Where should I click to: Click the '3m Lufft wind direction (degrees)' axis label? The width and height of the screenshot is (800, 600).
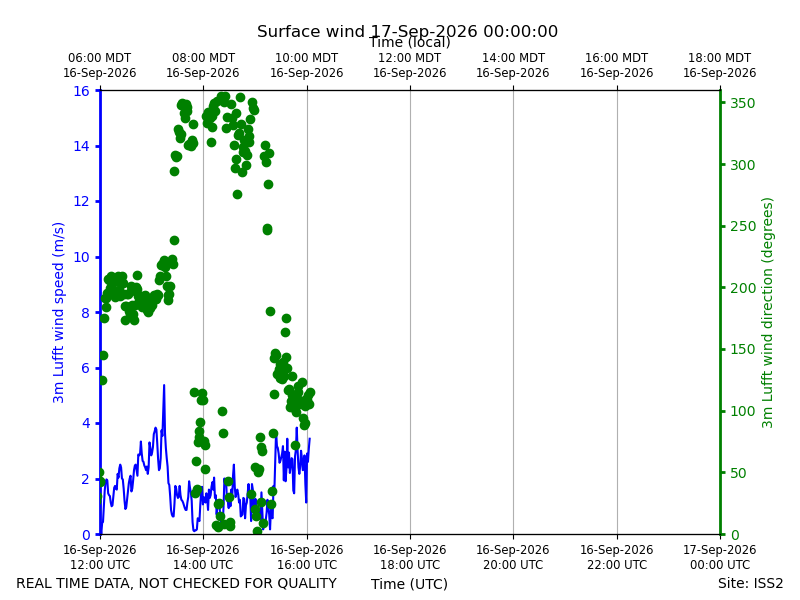point(767,313)
